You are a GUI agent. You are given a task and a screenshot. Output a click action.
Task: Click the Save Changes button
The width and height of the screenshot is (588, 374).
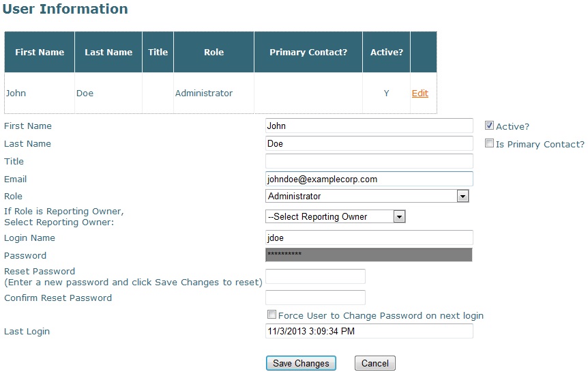click(301, 364)
